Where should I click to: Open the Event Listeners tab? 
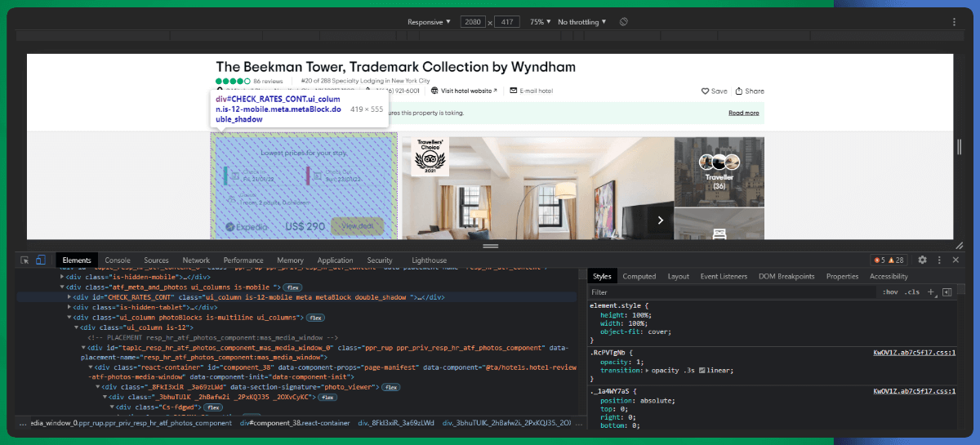(725, 276)
